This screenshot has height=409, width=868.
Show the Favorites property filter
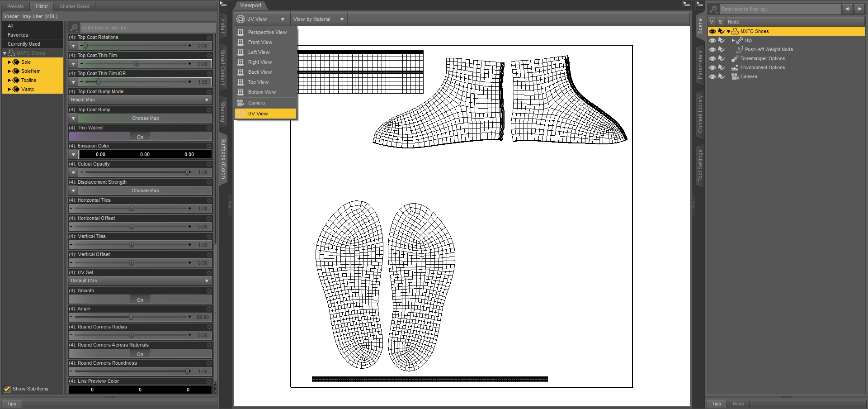tap(33, 35)
